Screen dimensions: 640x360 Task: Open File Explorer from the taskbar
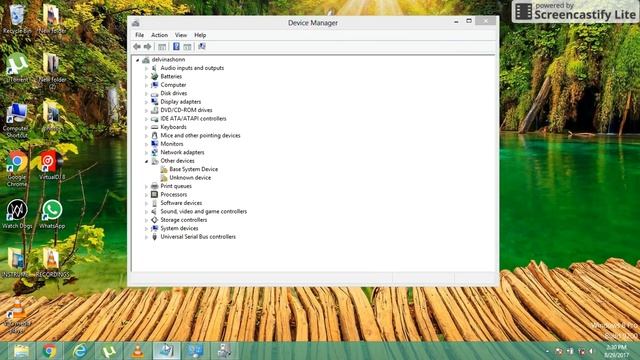(x=20, y=351)
